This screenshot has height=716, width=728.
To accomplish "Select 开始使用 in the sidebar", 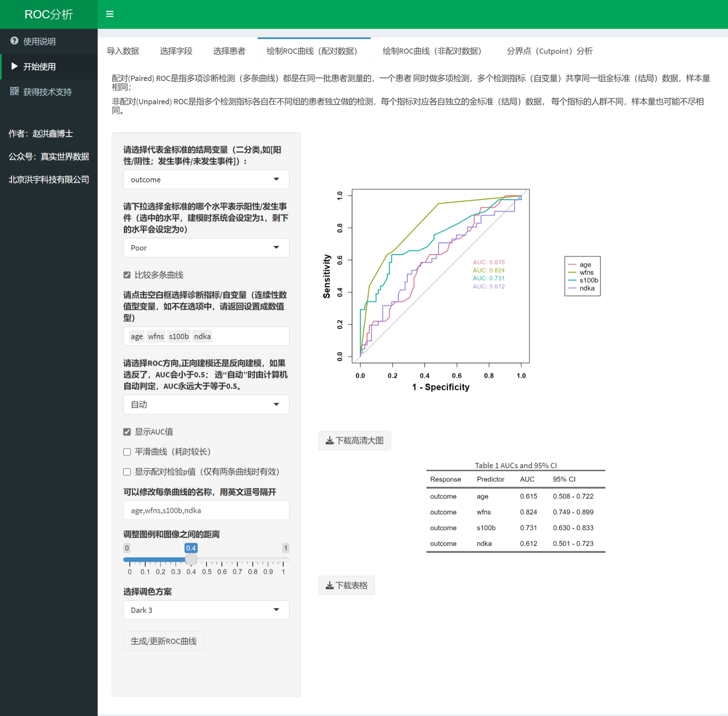I will 48,67.
